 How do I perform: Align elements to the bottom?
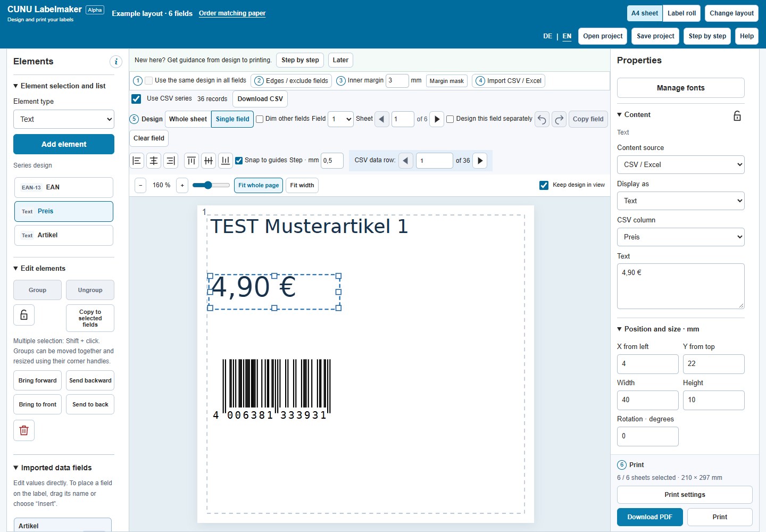226,161
